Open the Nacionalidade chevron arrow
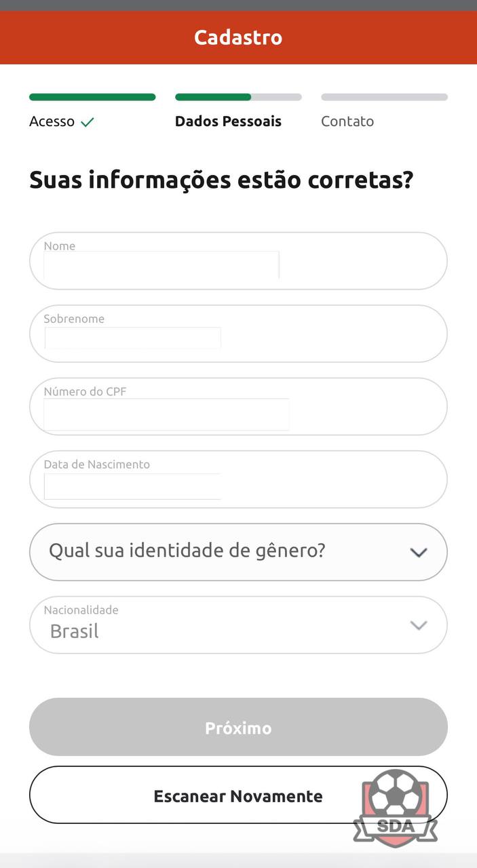 (418, 625)
